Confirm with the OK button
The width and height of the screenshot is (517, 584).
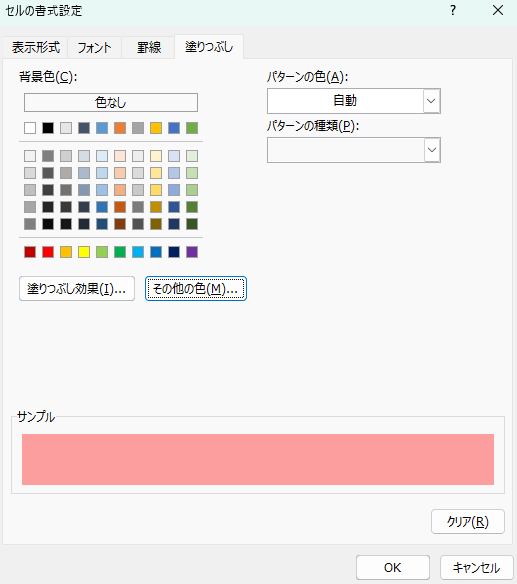pos(393,568)
